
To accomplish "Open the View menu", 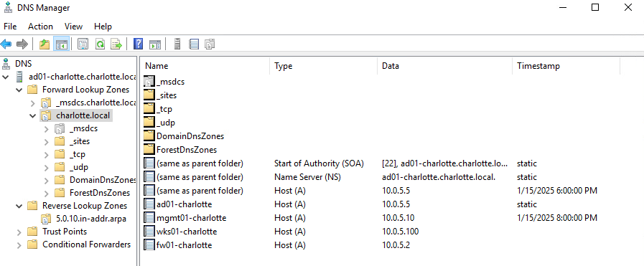I will pyautogui.click(x=73, y=27).
